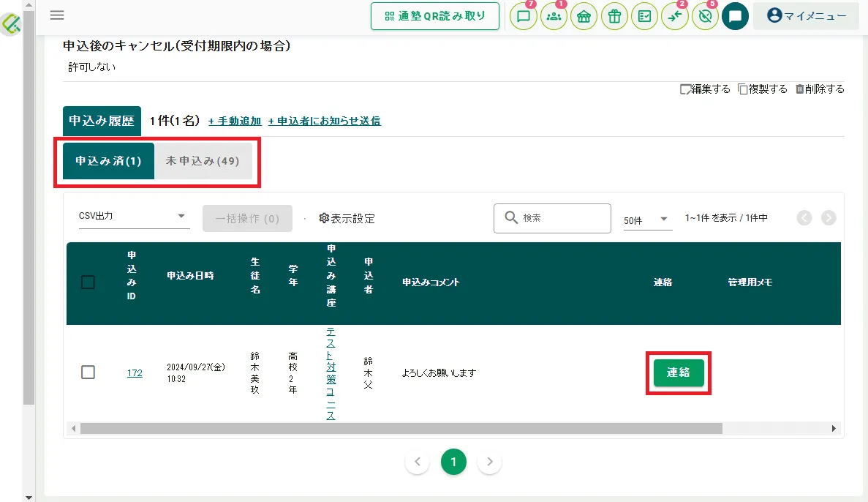Go to previous page arrow beside record count
Image resolution: width=868 pixels, height=502 pixels.
804,218
